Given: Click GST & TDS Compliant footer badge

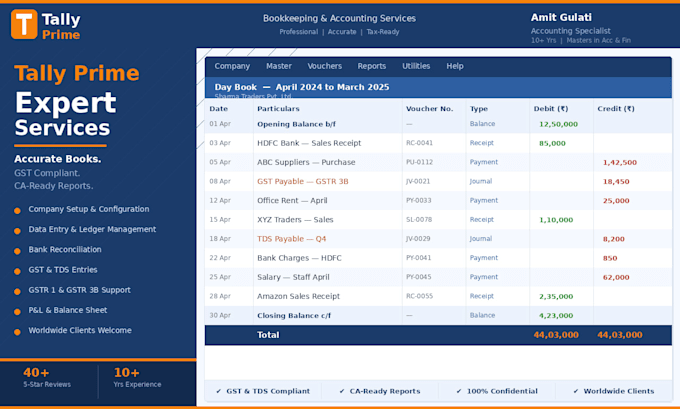Looking at the screenshot, I should tap(263, 391).
